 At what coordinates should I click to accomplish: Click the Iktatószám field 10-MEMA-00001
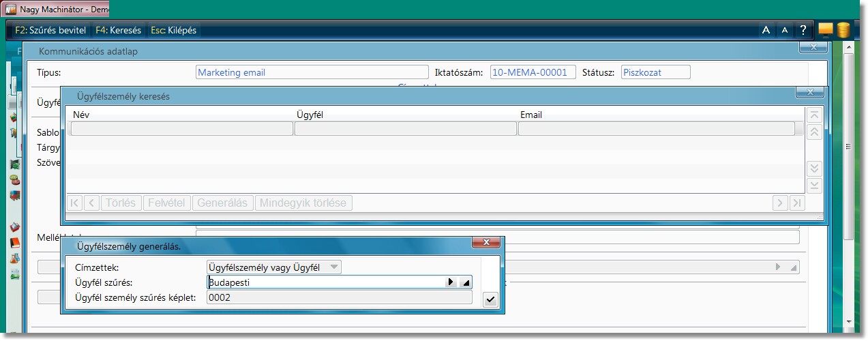point(533,72)
